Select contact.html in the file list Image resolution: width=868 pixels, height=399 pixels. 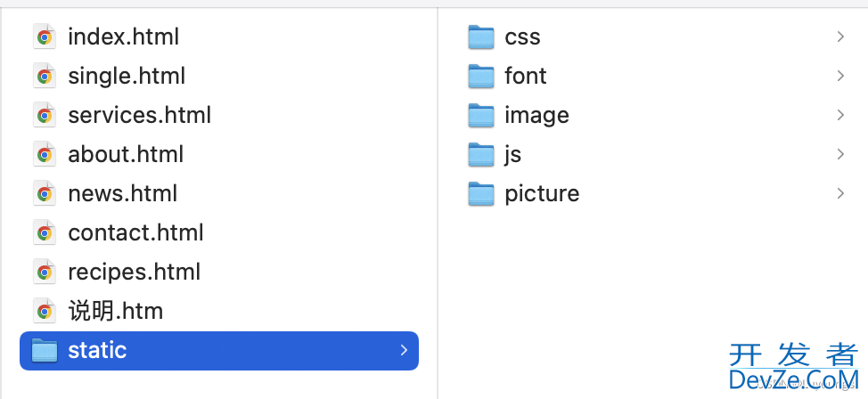[135, 233]
